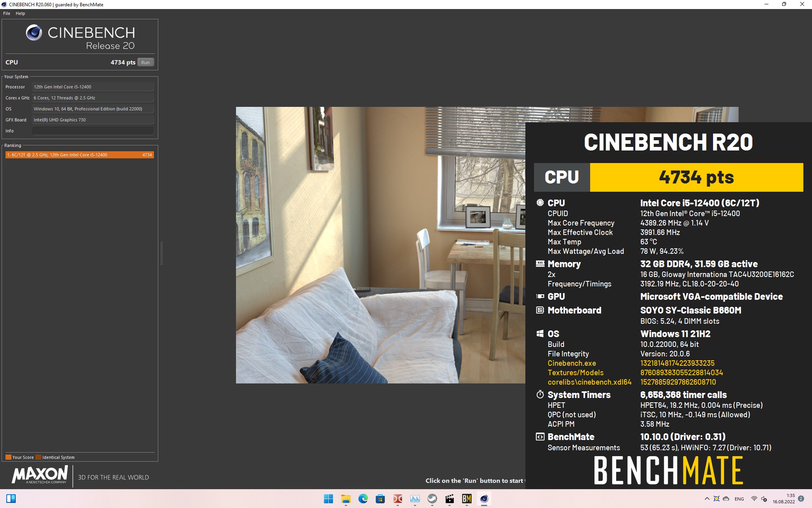
Task: Click the OneDrive cloud tray icon
Action: [x=726, y=499]
